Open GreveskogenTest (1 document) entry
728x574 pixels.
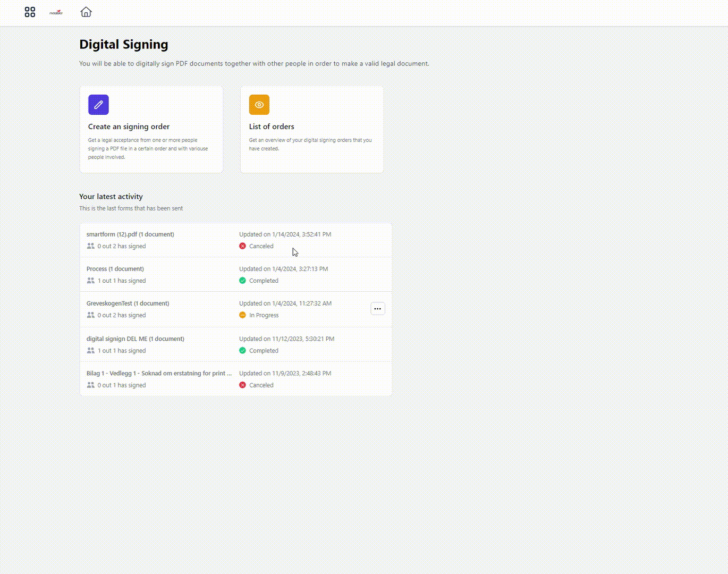pyautogui.click(x=128, y=303)
